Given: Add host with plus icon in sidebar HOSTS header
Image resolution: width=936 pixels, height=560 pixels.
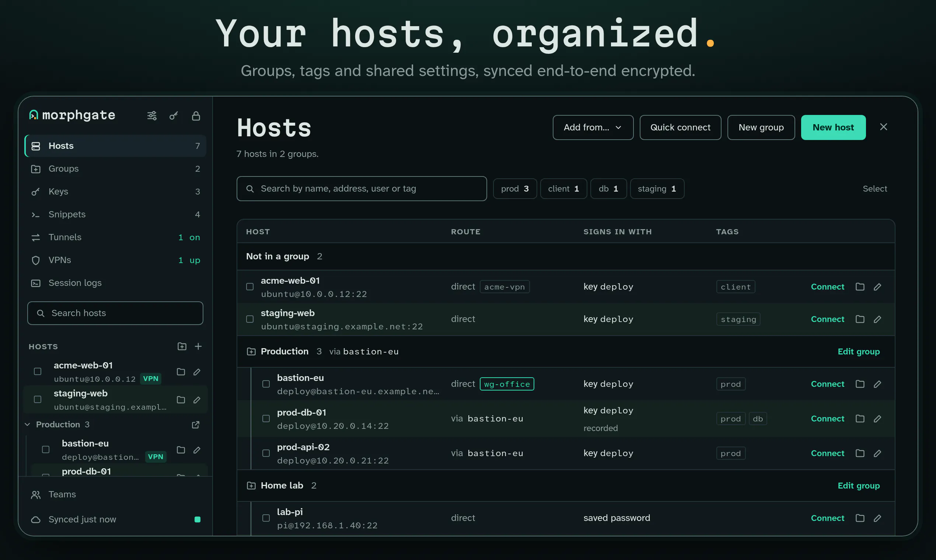Looking at the screenshot, I should click(198, 346).
